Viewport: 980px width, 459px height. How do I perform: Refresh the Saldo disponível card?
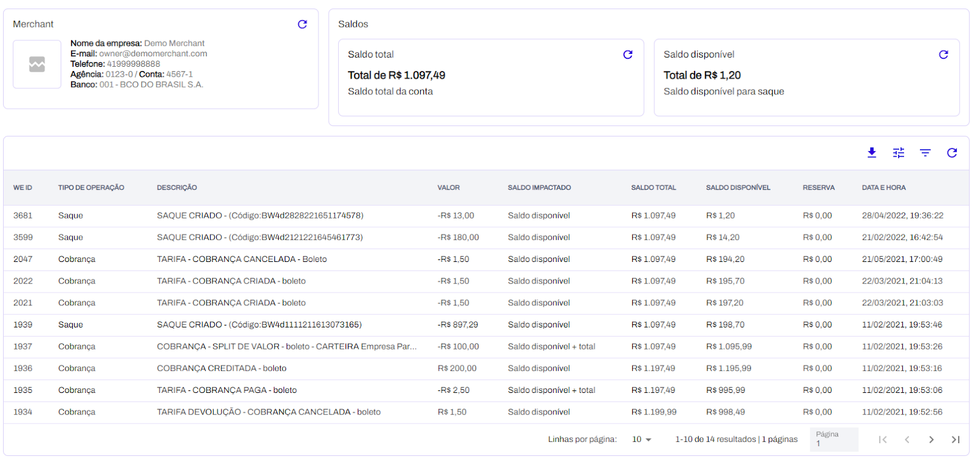pos(943,54)
